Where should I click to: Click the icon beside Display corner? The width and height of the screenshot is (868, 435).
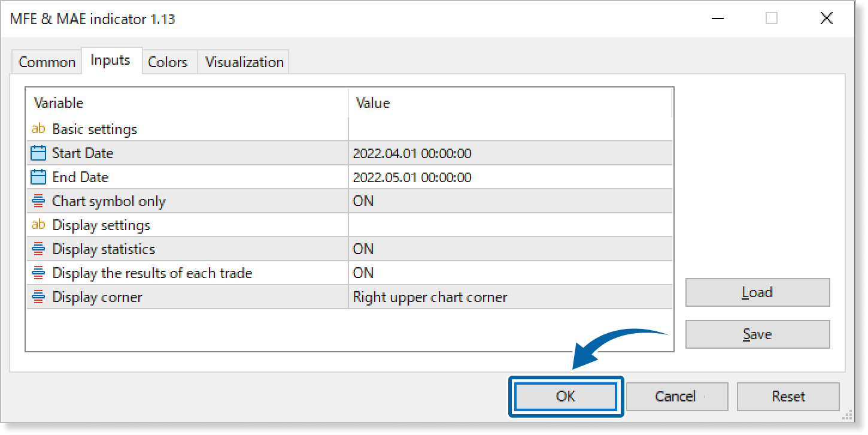coord(38,297)
